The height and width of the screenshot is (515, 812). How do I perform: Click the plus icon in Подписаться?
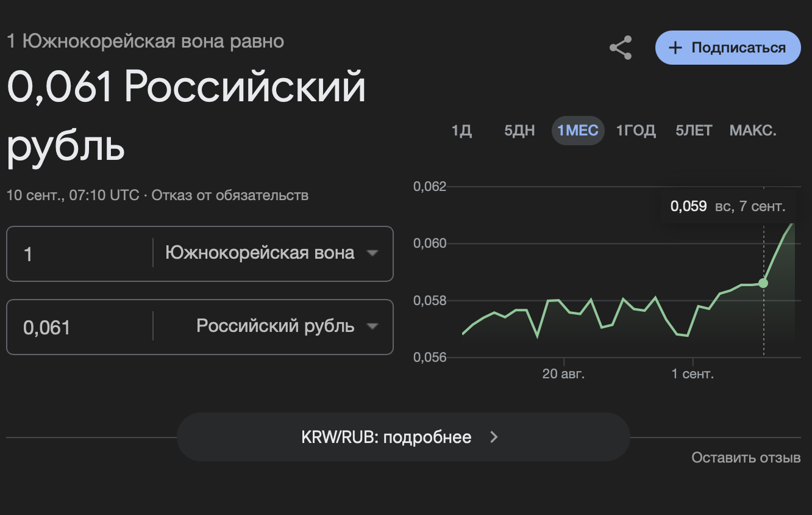pyautogui.click(x=675, y=48)
